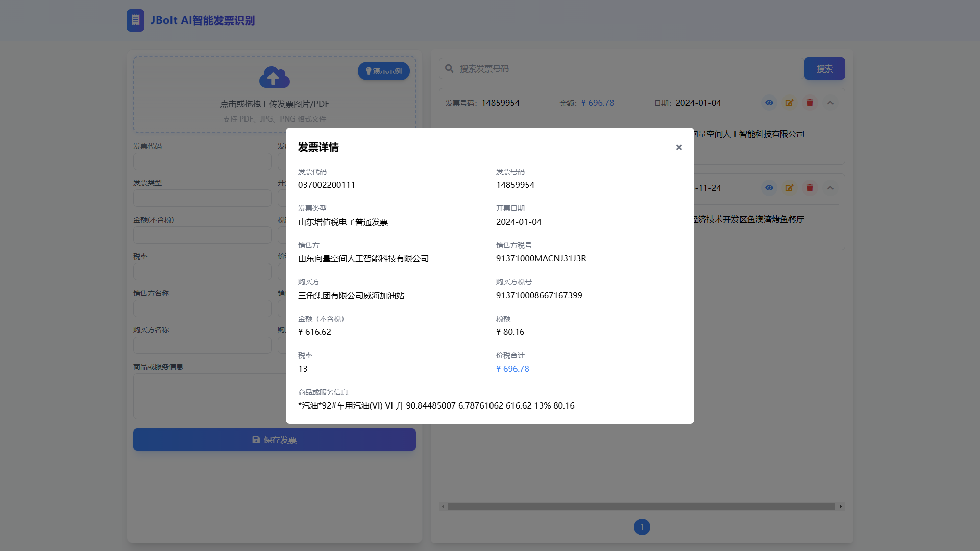The image size is (980, 551).
Task: Click the 发票类型 input field
Action: [x=202, y=198]
